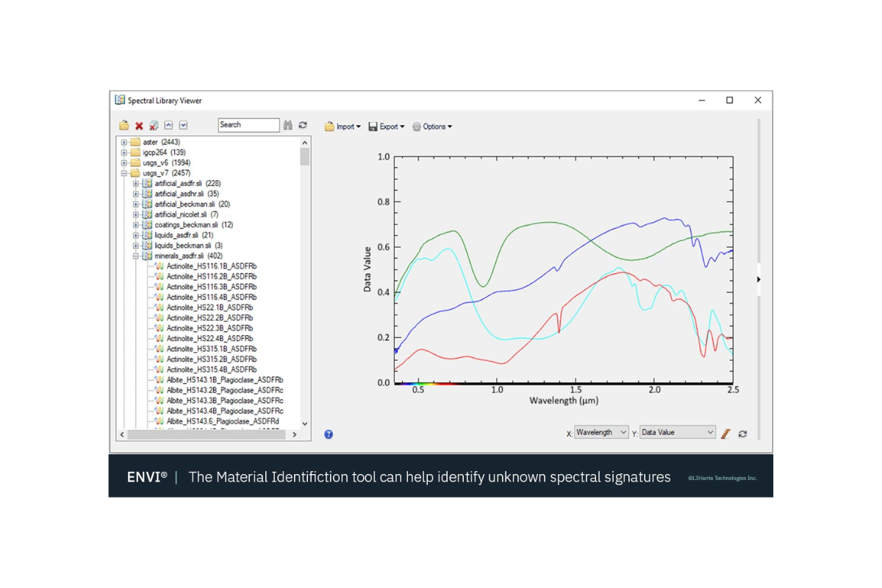The height and width of the screenshot is (588, 882).
Task: Click the binoculars find icon
Action: [x=287, y=125]
